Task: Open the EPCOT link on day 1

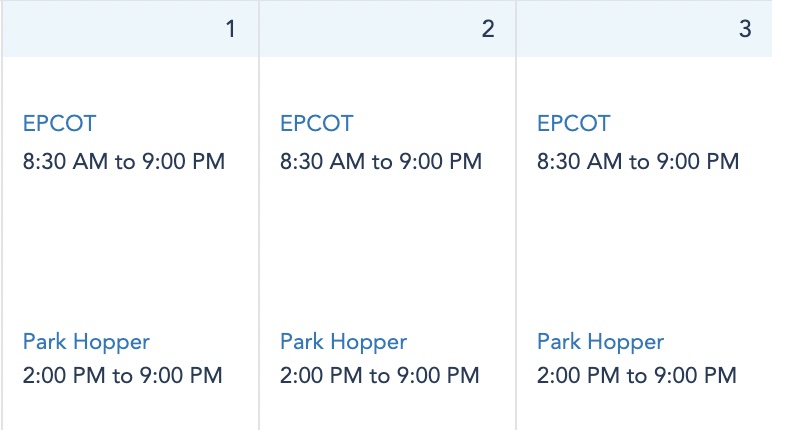Action: click(x=59, y=125)
